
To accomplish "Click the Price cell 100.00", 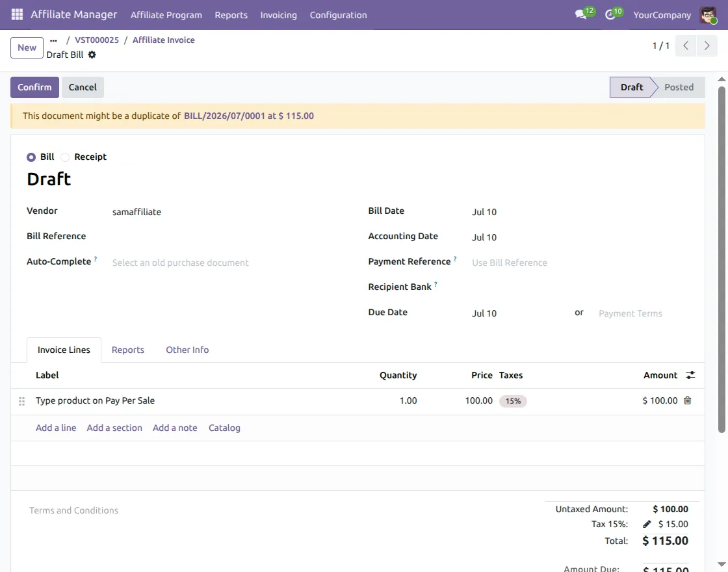I will tap(478, 400).
